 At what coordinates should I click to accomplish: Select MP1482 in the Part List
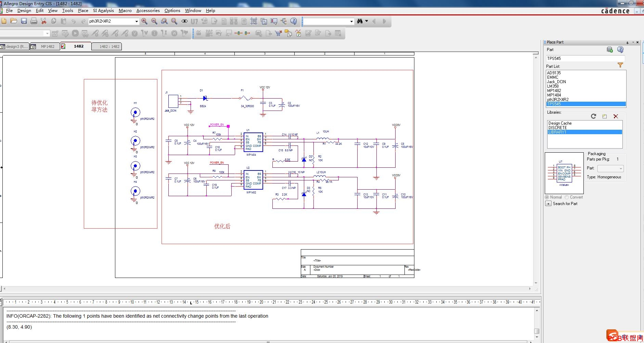coord(586,91)
